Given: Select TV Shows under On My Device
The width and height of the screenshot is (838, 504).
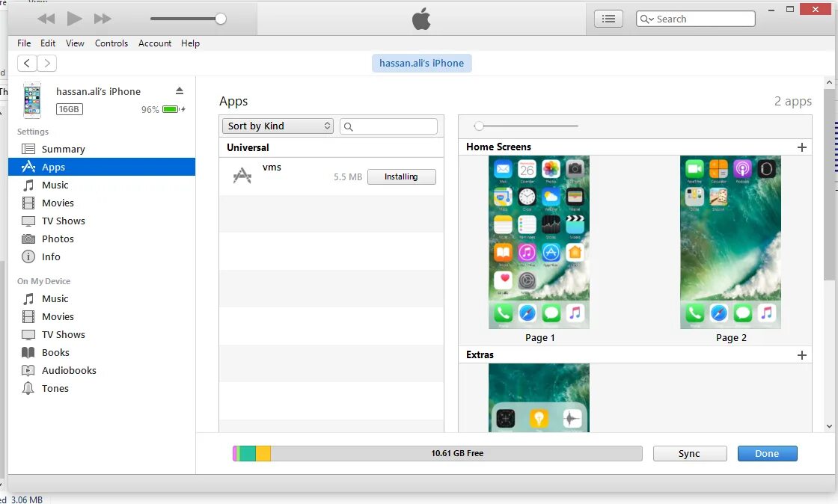Looking at the screenshot, I should tap(102, 335).
